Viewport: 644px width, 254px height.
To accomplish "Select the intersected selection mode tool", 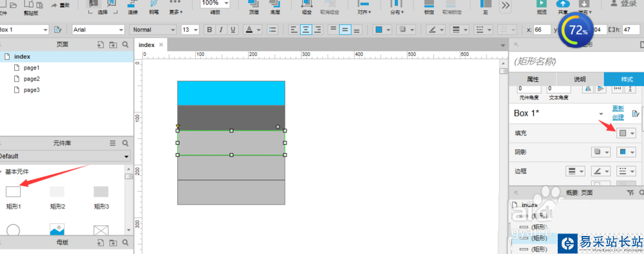I will 93,4.
